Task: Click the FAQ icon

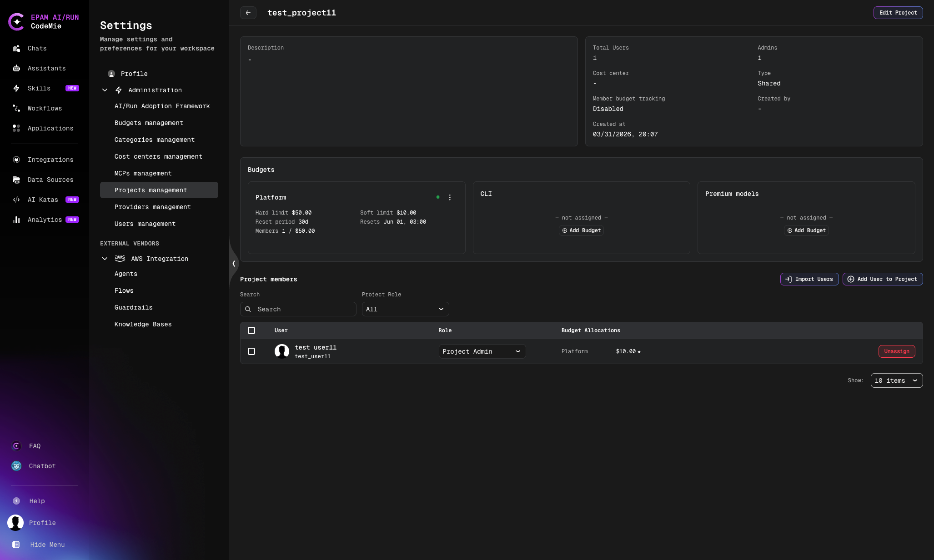Action: pos(16,446)
